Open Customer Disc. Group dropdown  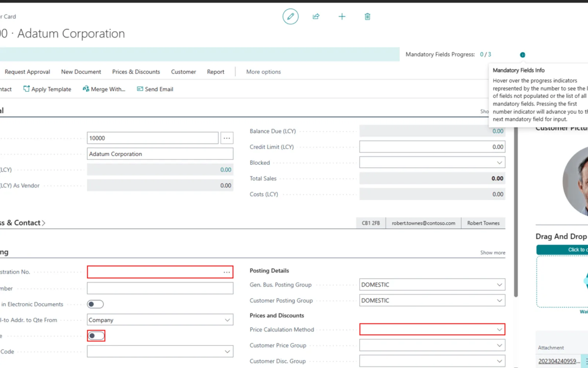(499, 361)
